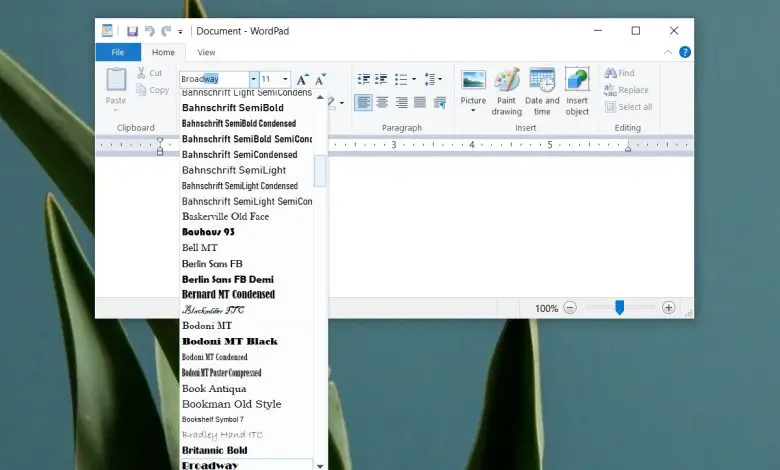
Task: Open the font size dropdown showing 11
Action: click(285, 79)
